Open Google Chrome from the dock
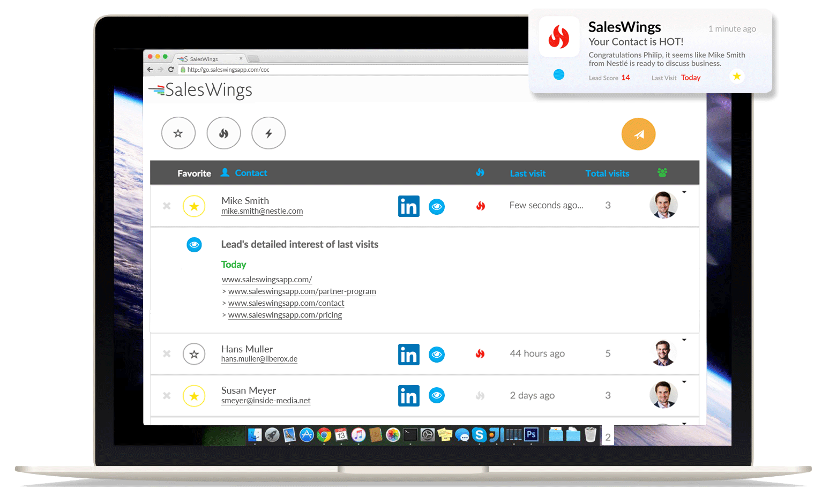 tap(324, 435)
